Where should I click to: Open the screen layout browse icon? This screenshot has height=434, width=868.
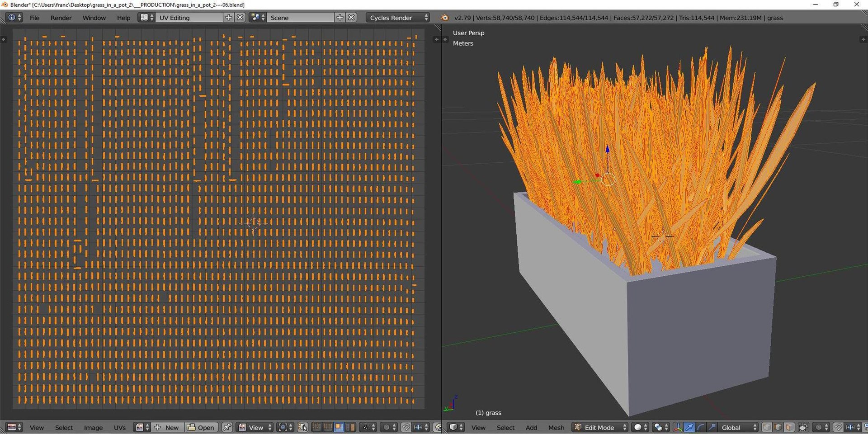tap(146, 18)
